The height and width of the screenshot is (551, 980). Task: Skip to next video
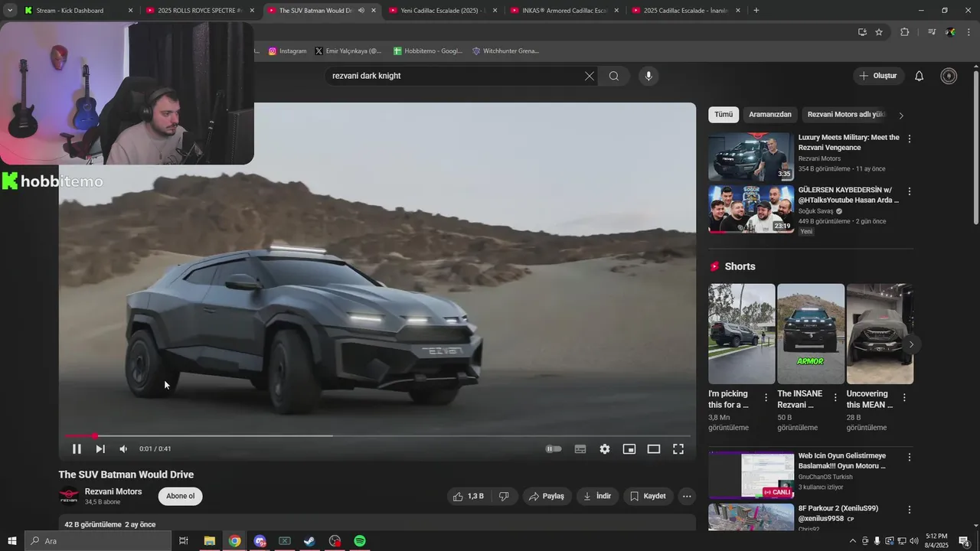coord(100,449)
